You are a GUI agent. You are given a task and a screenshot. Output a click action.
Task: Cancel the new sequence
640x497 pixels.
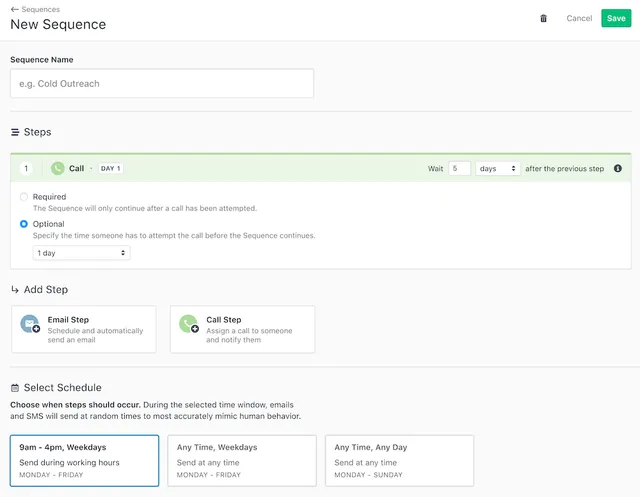[579, 18]
